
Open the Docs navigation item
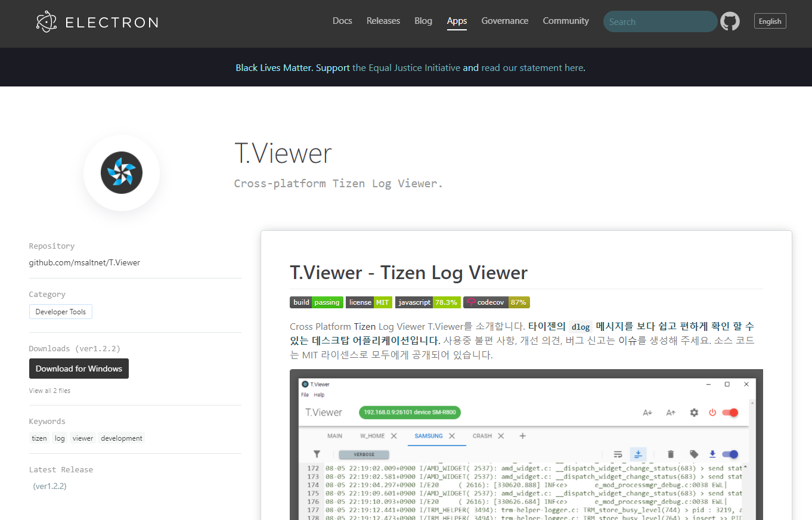[342, 21]
